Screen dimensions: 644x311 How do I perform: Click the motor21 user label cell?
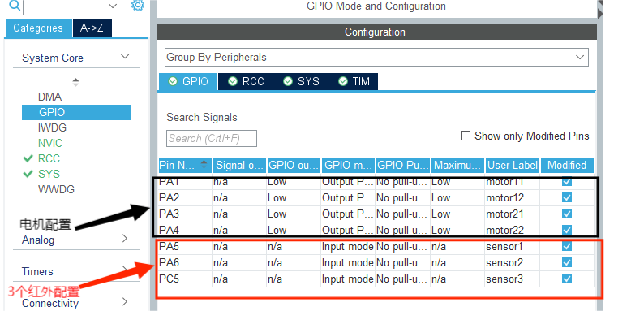(513, 214)
